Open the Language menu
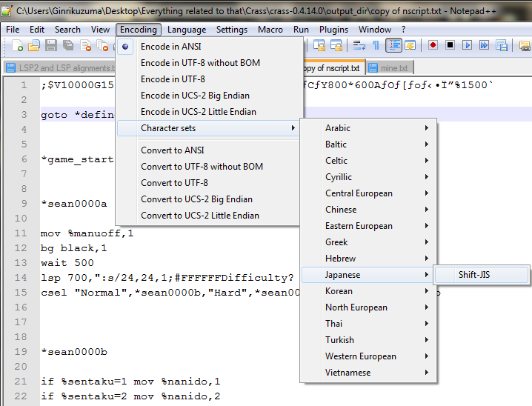The image size is (532, 406). 187,30
